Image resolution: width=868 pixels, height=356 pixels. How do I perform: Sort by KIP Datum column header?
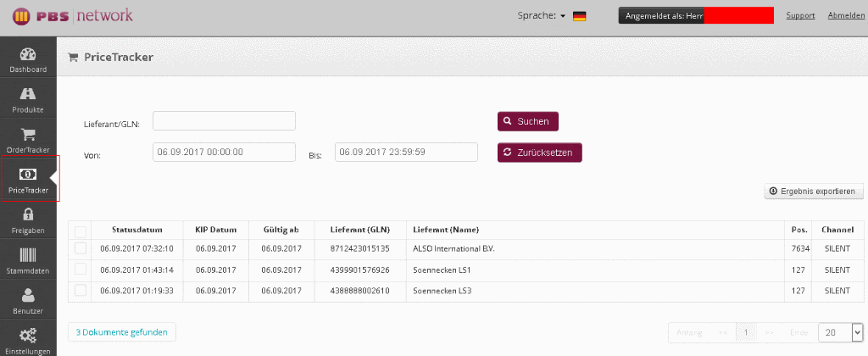click(x=216, y=230)
